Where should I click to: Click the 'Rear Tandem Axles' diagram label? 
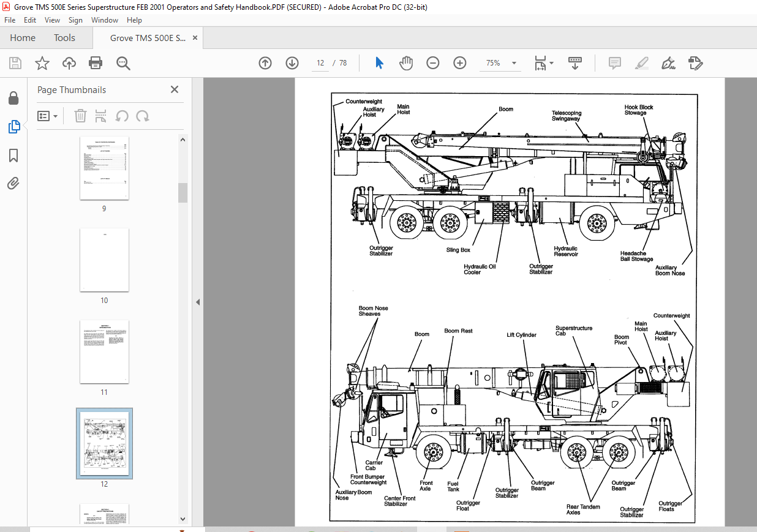582,510
